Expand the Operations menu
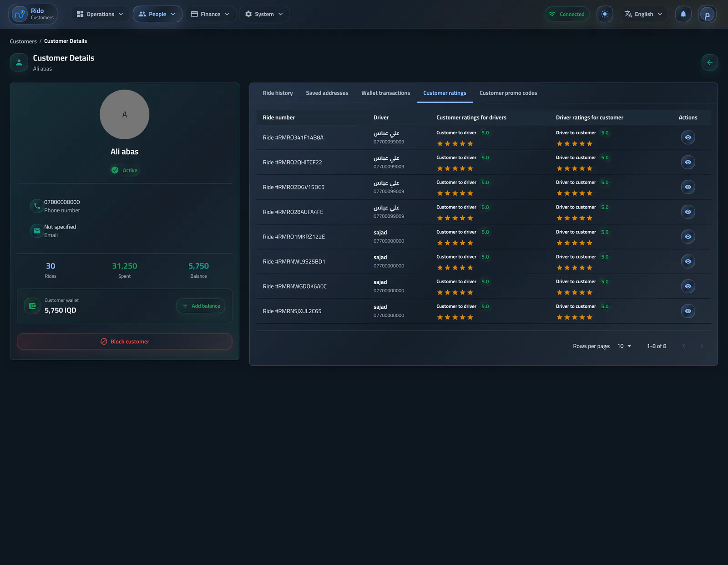Viewport: 728px width, 565px height. [x=100, y=14]
